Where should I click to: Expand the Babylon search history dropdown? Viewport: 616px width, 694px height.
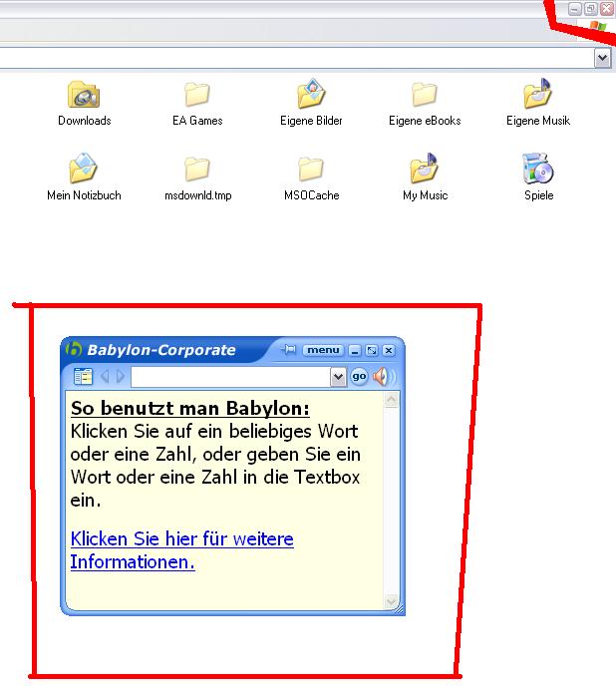pos(338,377)
